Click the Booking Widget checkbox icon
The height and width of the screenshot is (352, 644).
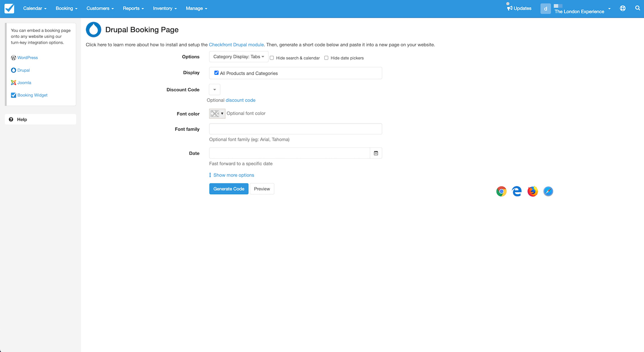point(14,95)
